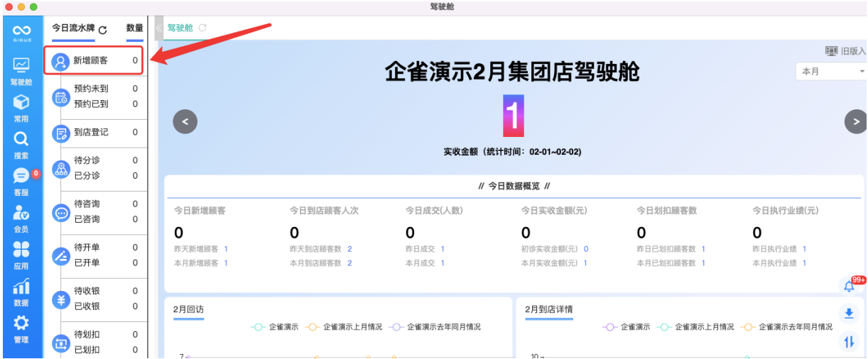This screenshot has width=868, height=359.
Task: Open the 已划扣 row
Action: click(x=105, y=350)
